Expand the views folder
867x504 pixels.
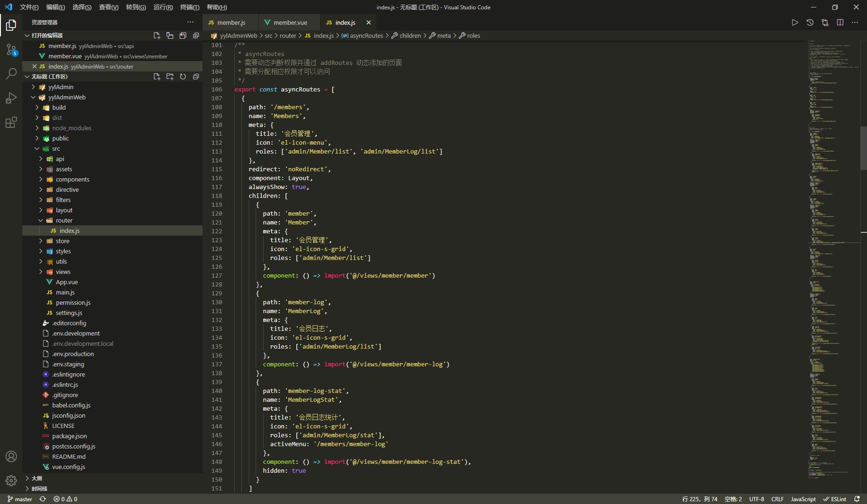63,272
